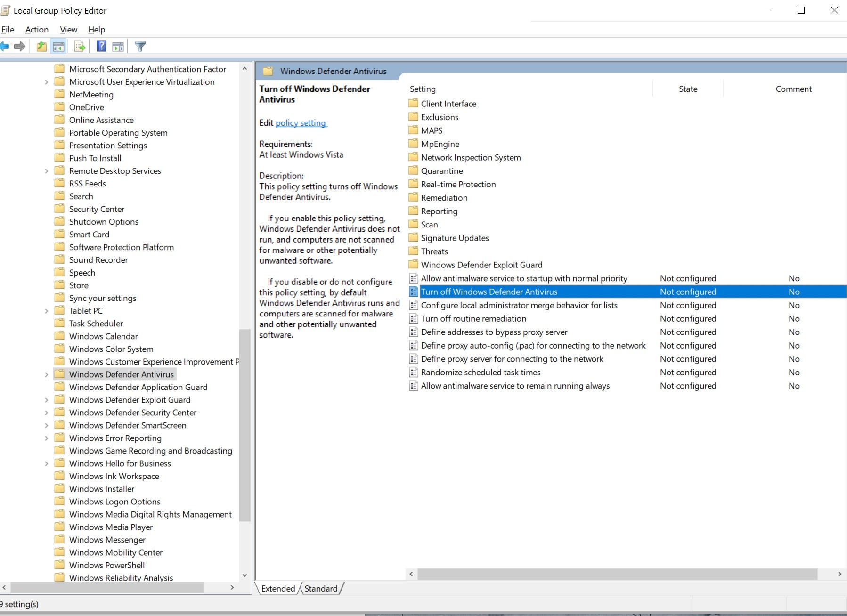Select the Randomize scheduled task times setting
Image resolution: width=847 pixels, height=616 pixels.
(480, 372)
